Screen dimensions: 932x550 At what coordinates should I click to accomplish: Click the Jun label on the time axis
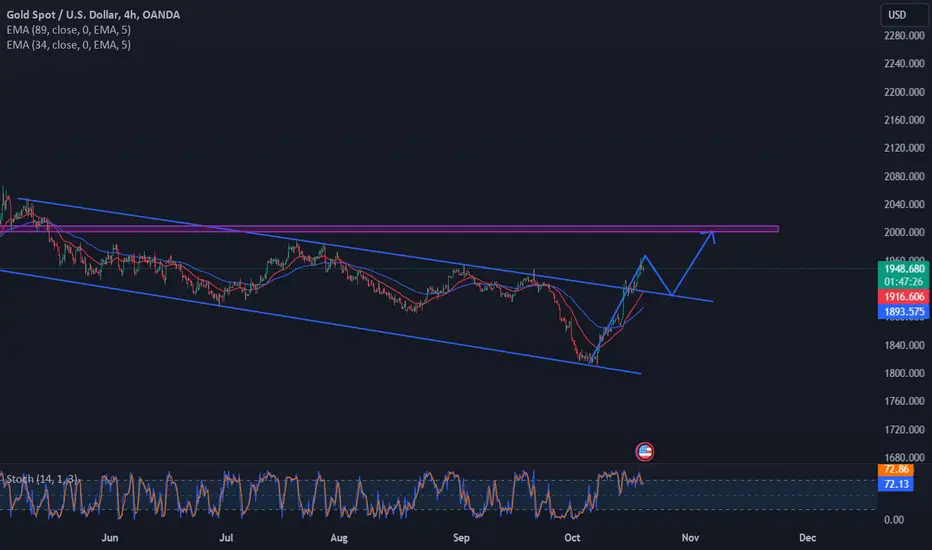[x=110, y=538]
